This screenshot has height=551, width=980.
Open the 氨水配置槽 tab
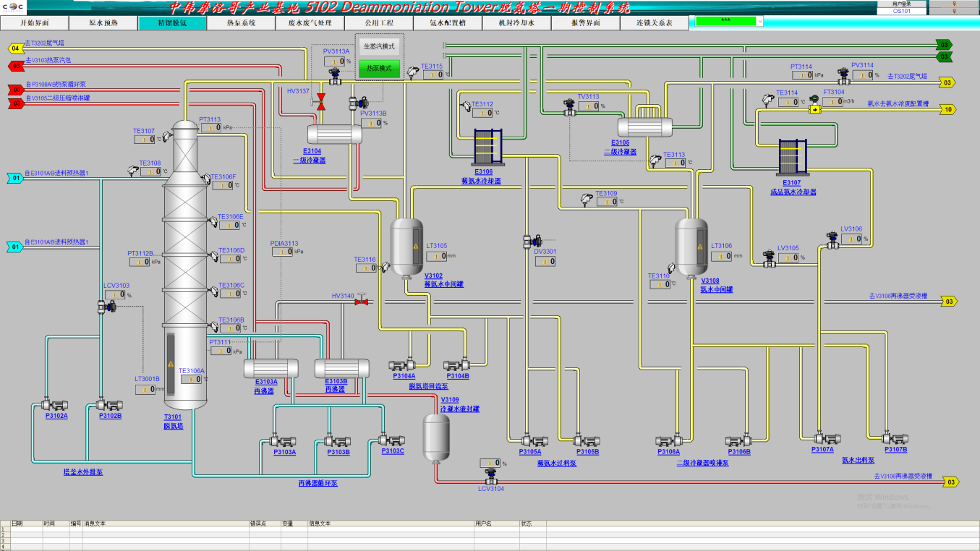(x=448, y=22)
